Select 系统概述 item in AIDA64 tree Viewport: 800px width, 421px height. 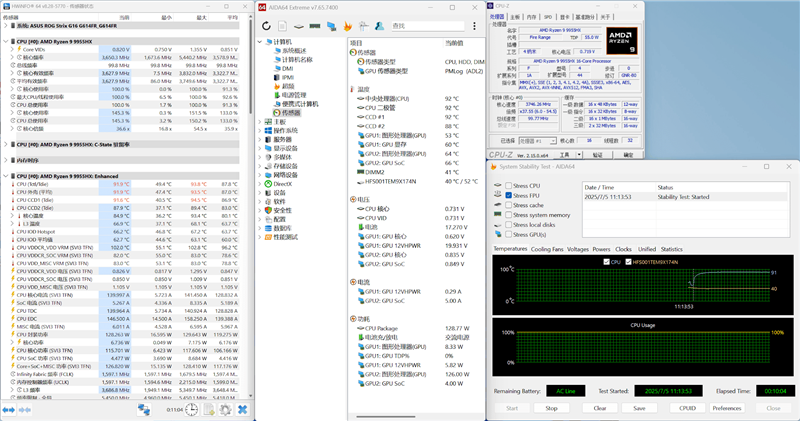(290, 51)
